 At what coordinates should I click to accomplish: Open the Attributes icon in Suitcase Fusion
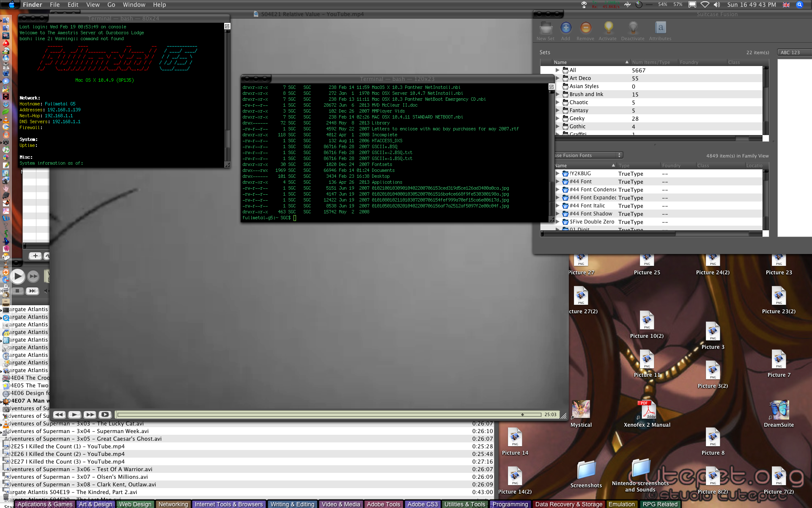[660, 28]
